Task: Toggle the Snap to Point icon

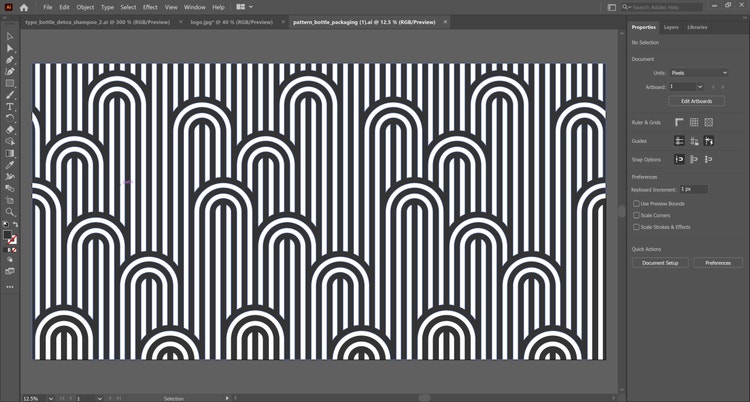Action: tap(679, 159)
